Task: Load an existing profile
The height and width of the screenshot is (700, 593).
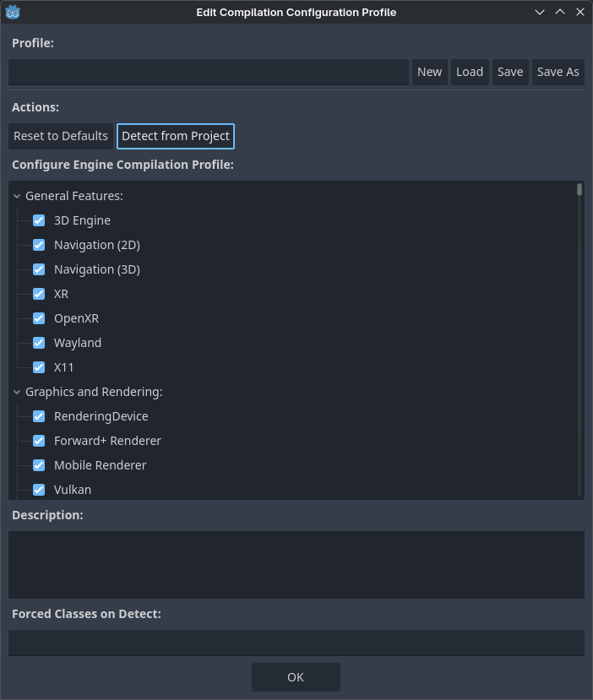Action: (470, 72)
